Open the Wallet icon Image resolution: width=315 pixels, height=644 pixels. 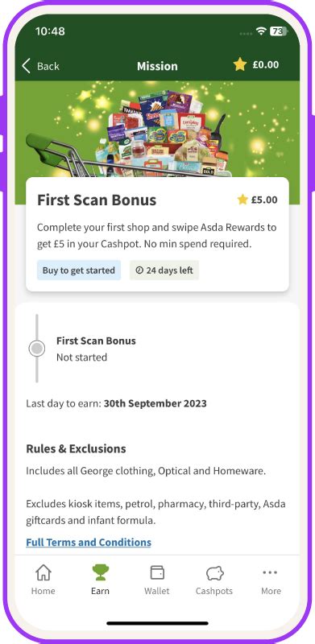tap(157, 572)
